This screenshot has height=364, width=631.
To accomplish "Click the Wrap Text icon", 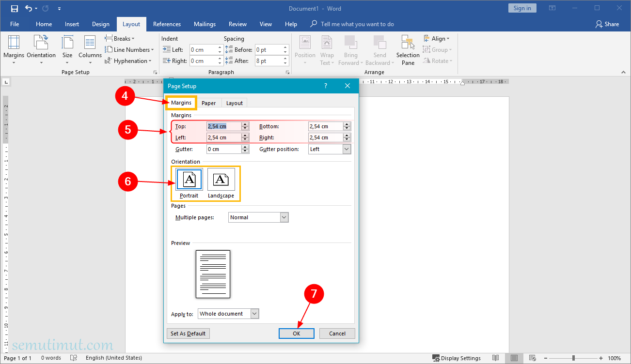I will point(327,50).
